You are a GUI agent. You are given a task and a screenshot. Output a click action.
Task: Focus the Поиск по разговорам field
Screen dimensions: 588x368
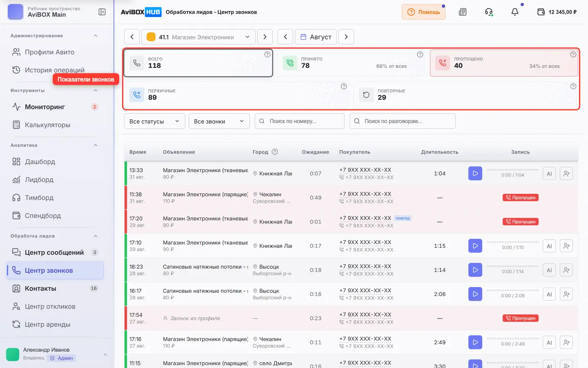[403, 121]
